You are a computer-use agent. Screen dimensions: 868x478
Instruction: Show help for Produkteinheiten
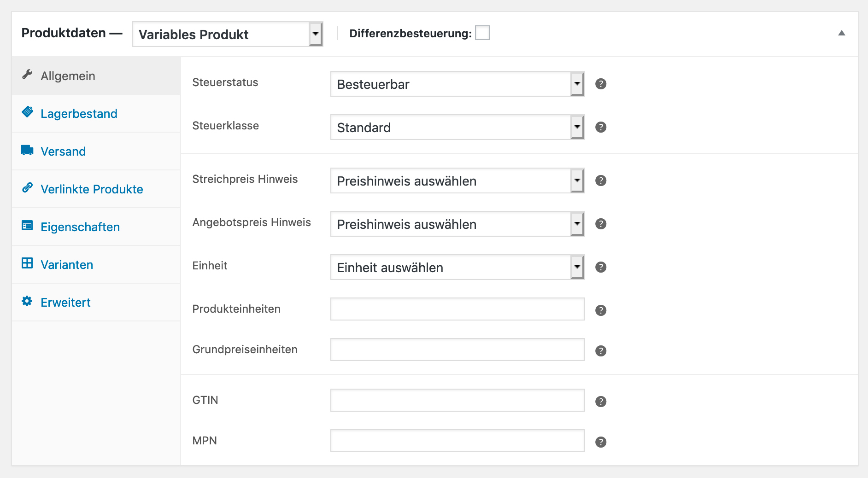[601, 310]
